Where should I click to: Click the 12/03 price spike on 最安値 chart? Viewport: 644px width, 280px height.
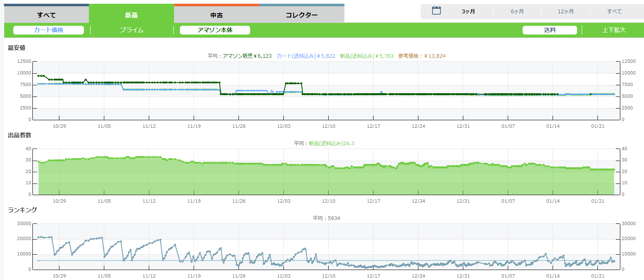pos(293,83)
